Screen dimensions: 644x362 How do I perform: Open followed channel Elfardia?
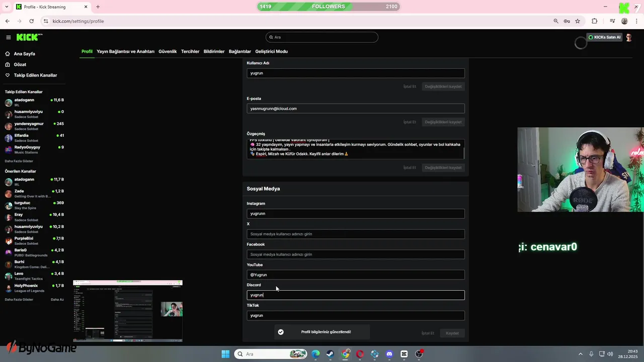34,138
